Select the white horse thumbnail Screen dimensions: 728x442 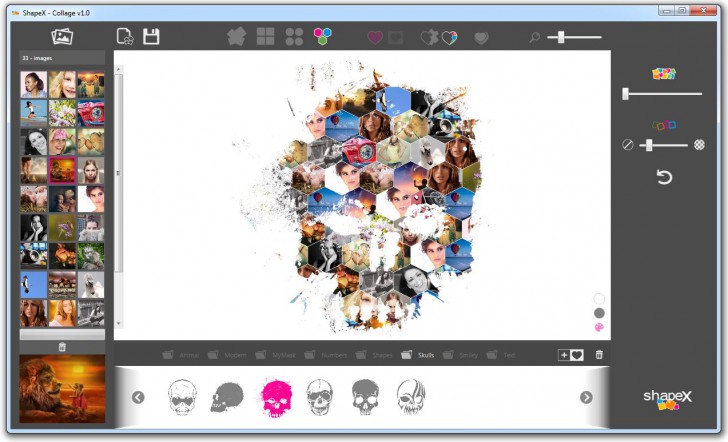pos(91,285)
